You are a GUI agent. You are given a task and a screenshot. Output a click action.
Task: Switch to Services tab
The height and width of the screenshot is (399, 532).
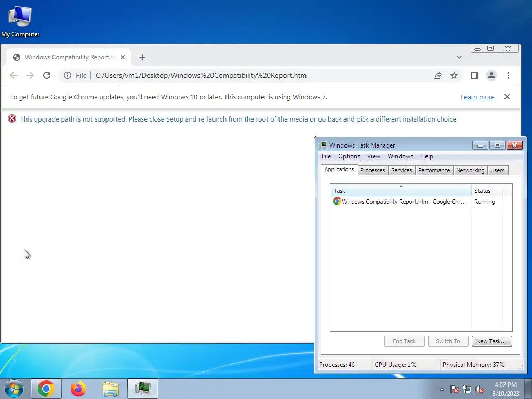coord(402,170)
